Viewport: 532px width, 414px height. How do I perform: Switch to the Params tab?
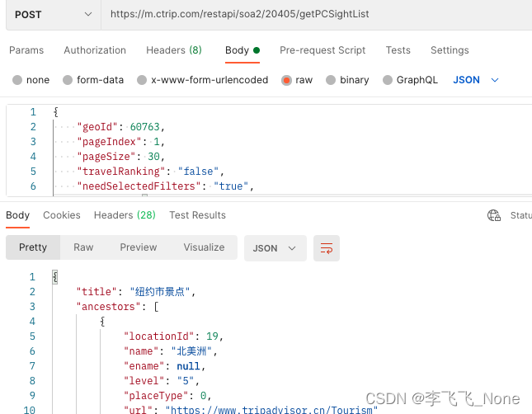[26, 50]
